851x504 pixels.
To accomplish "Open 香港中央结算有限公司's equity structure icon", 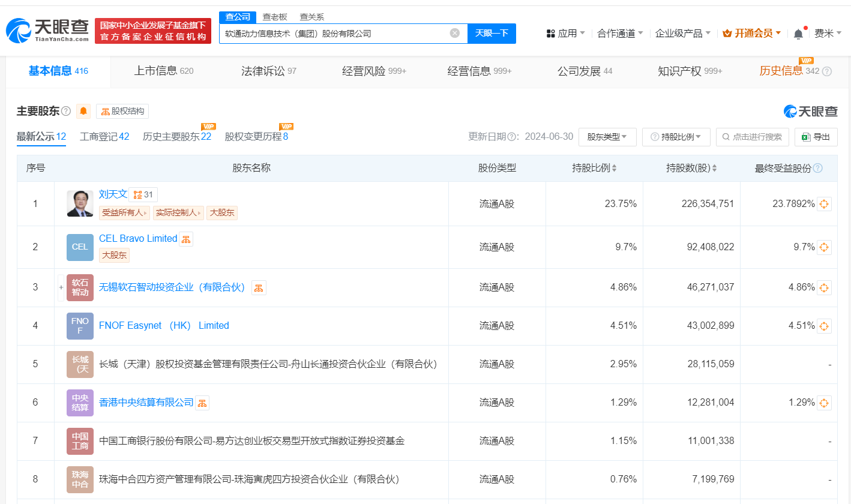I will 202,403.
